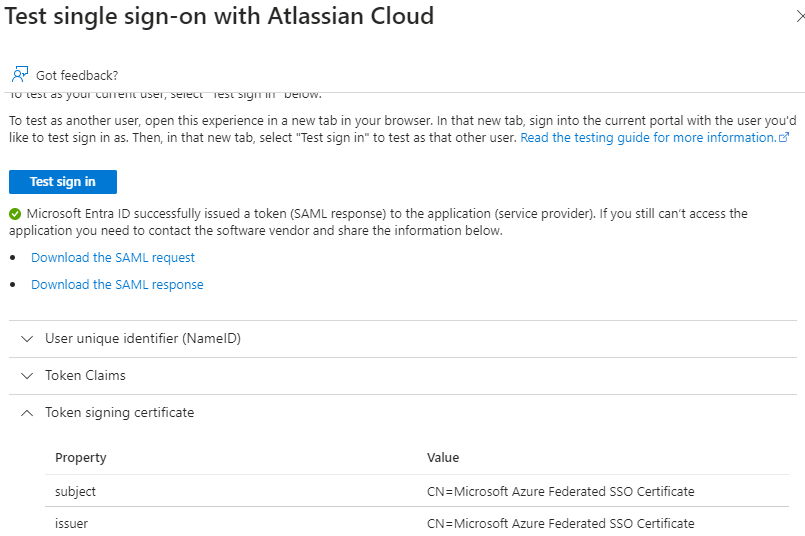Click the Token signing certificate heading

tap(120, 412)
